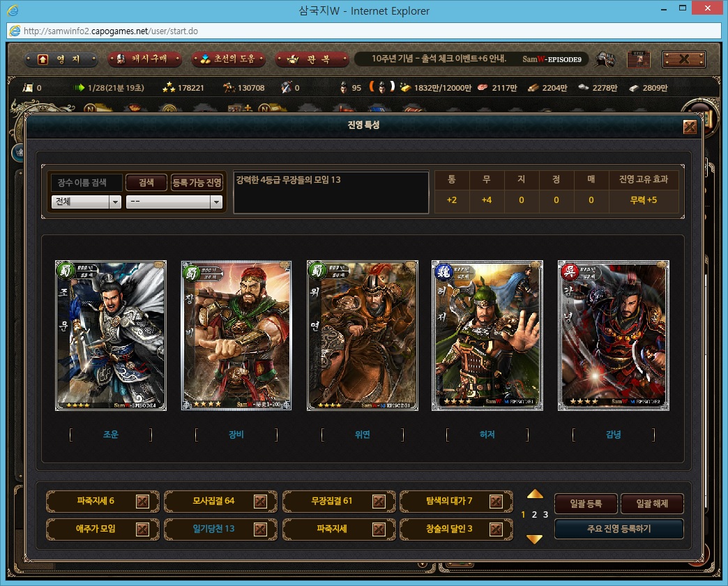Click the 진영 고유 효과 column header
This screenshot has width=728, height=586.
pos(644,179)
